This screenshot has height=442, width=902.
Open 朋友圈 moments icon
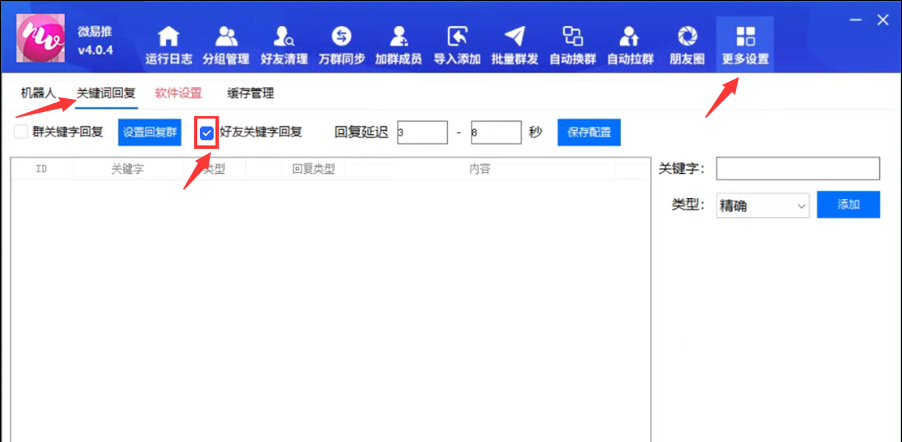(687, 37)
